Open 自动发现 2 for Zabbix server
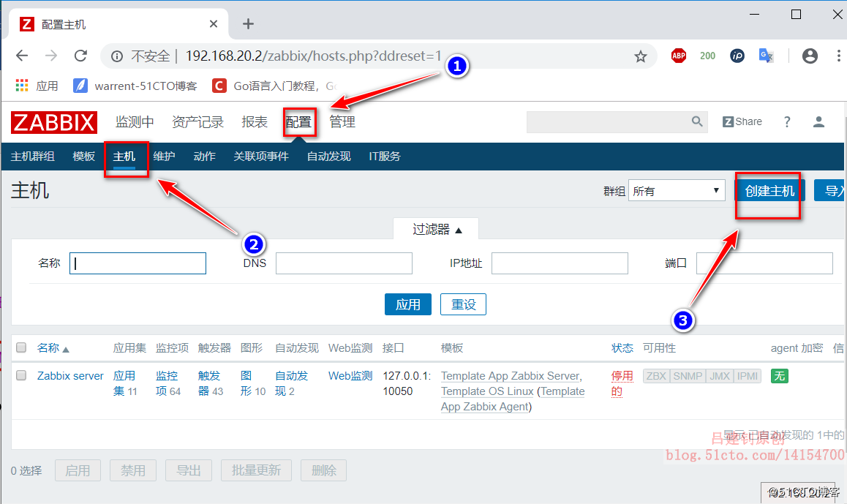The height and width of the screenshot is (504, 847). click(x=292, y=383)
